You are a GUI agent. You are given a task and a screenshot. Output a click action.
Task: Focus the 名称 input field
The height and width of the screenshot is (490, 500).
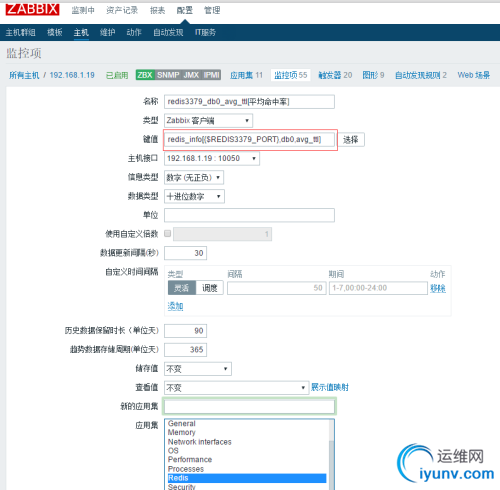[249, 102]
